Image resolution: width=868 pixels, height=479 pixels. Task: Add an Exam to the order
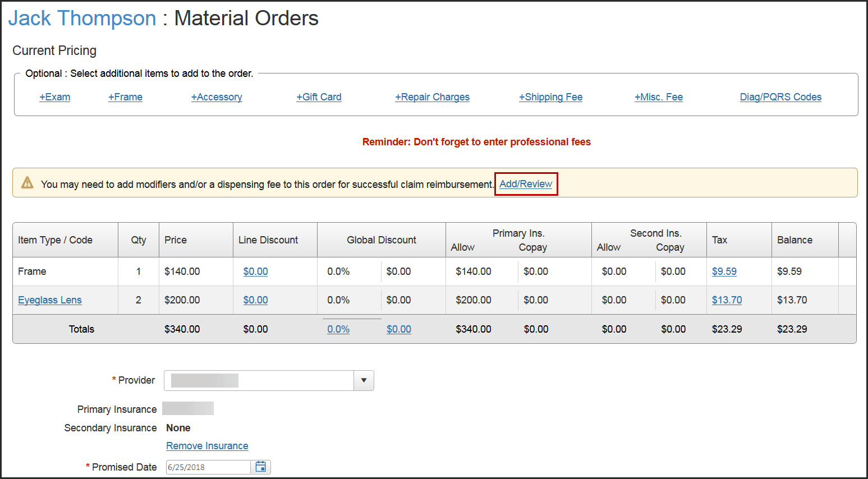pos(54,96)
